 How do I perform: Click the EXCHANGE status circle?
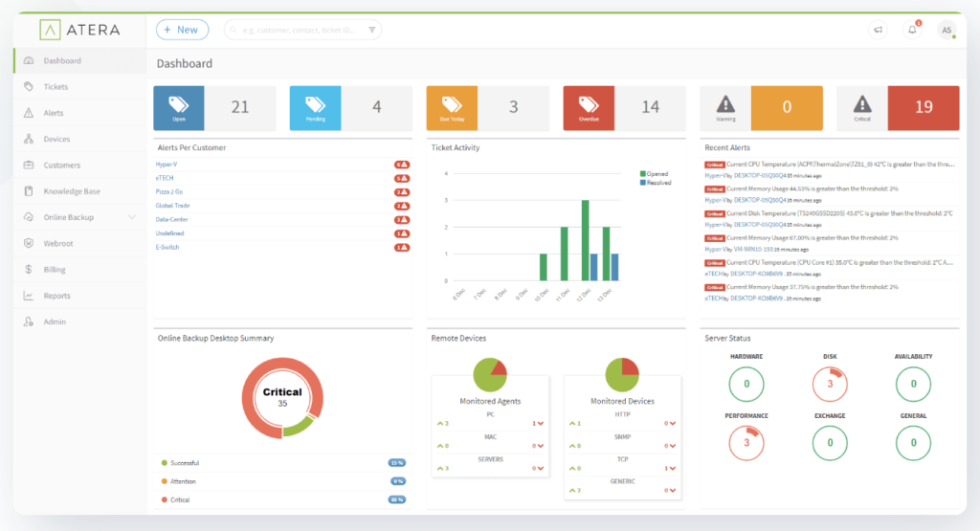click(830, 442)
